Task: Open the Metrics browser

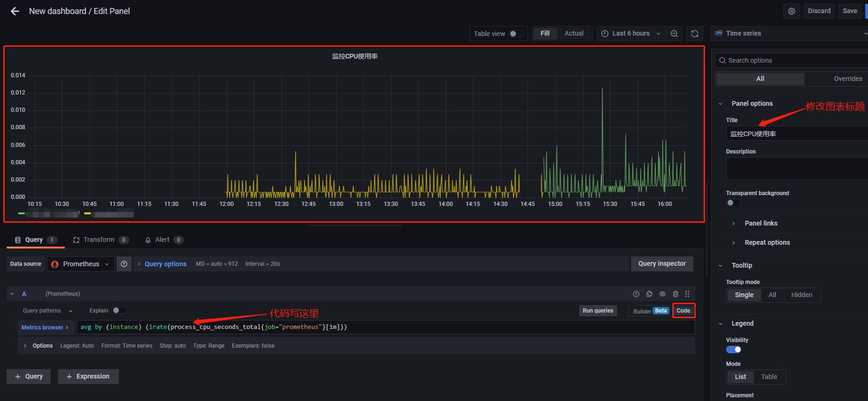Action: (45, 328)
